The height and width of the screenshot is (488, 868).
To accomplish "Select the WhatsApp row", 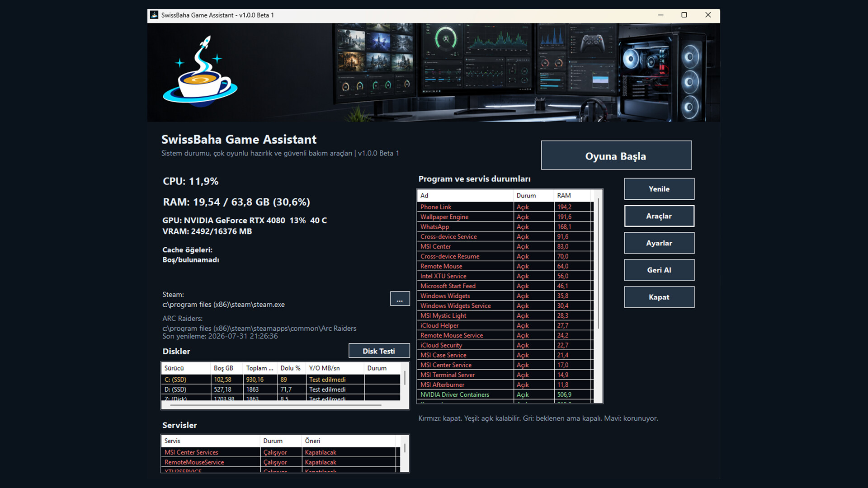I will click(x=505, y=227).
